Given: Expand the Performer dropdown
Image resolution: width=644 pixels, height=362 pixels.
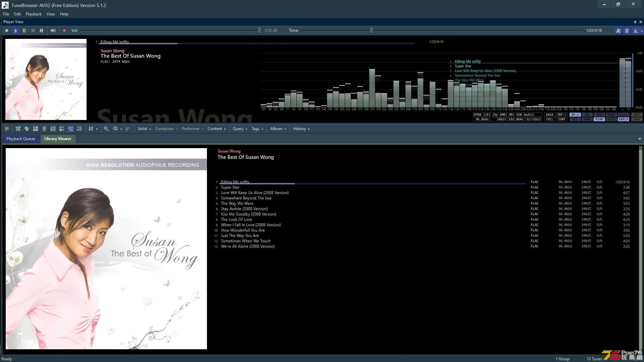Looking at the screenshot, I should coord(193,129).
